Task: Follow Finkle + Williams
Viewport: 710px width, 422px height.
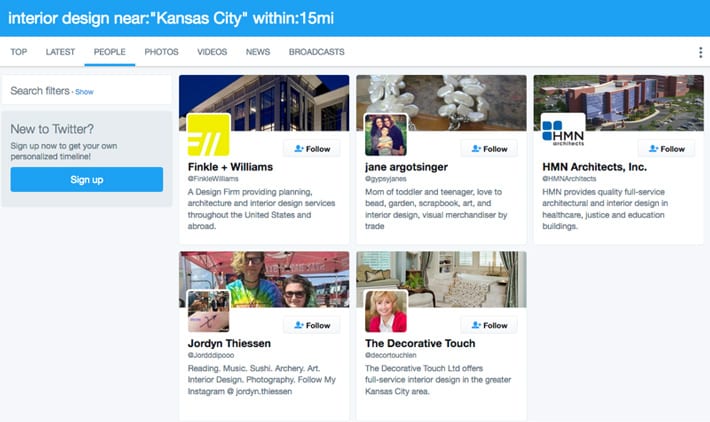Action: (x=312, y=149)
